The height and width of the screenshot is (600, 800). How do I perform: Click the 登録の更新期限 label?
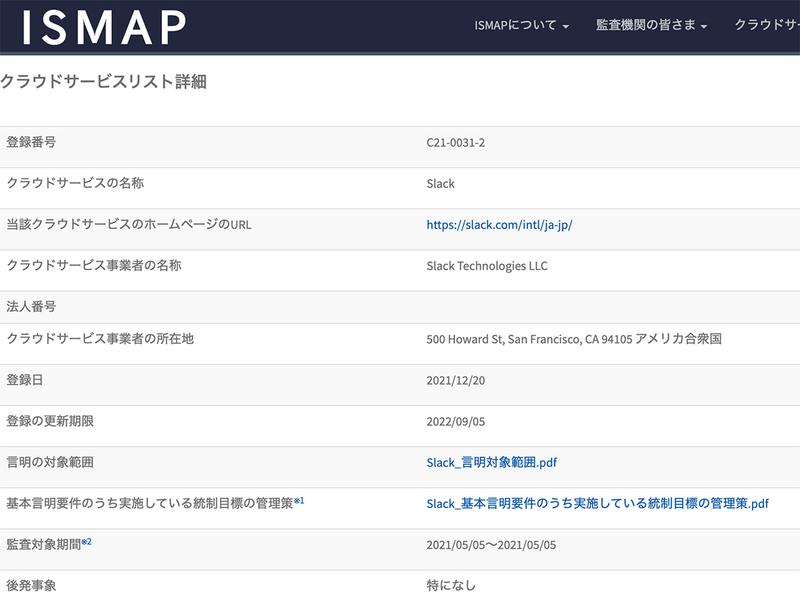tap(50, 421)
